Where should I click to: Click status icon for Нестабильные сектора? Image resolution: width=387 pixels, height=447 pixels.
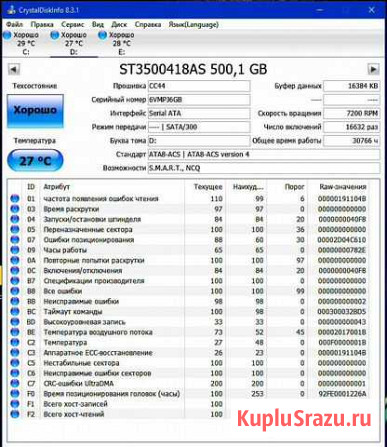15,363
